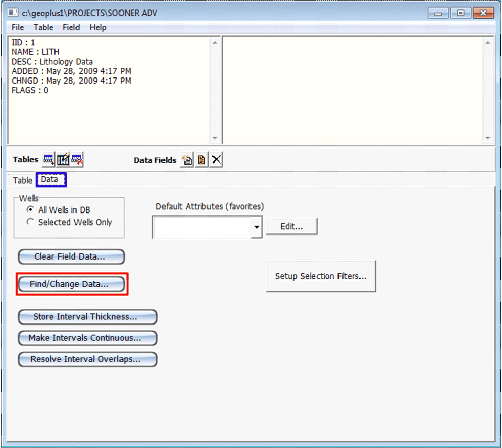Image resolution: width=502 pixels, height=448 pixels.
Task: Switch to the Data tab
Action: point(50,179)
